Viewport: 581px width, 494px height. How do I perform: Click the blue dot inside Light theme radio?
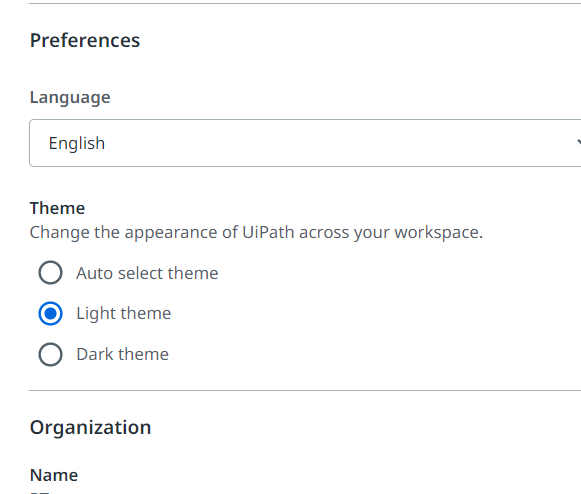[x=50, y=314]
